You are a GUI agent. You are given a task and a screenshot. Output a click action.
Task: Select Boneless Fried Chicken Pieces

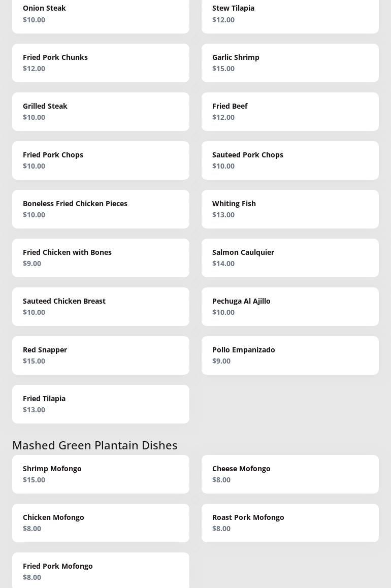(101, 209)
